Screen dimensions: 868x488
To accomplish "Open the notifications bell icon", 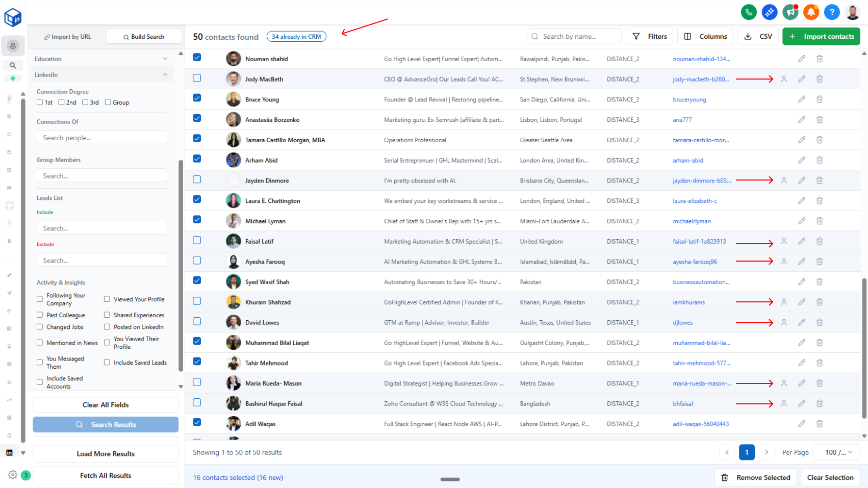I will click(811, 12).
